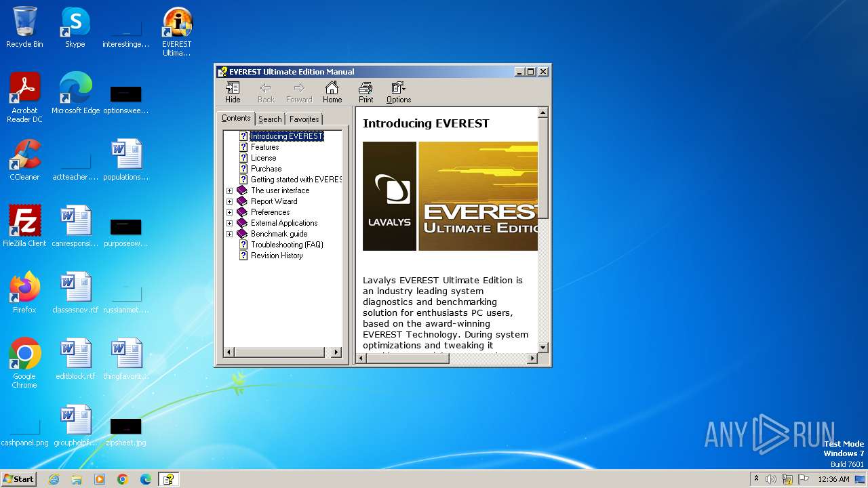Click the taskbar clock

click(x=833, y=479)
